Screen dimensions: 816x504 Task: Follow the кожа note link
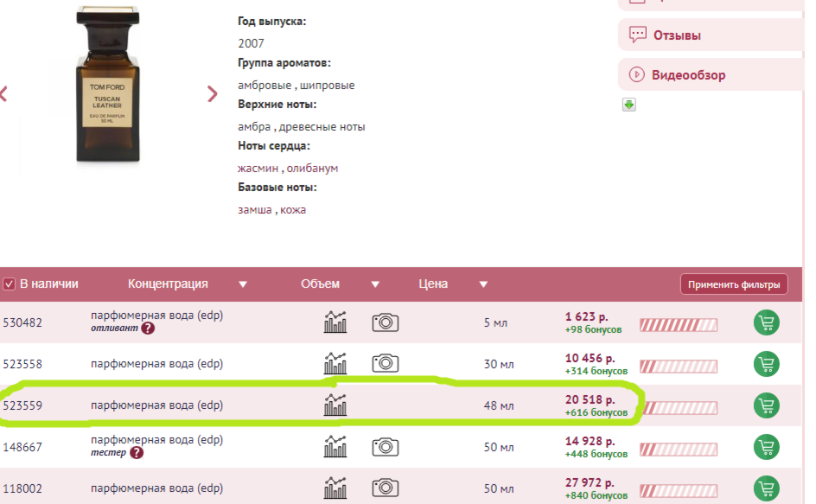[x=293, y=210]
